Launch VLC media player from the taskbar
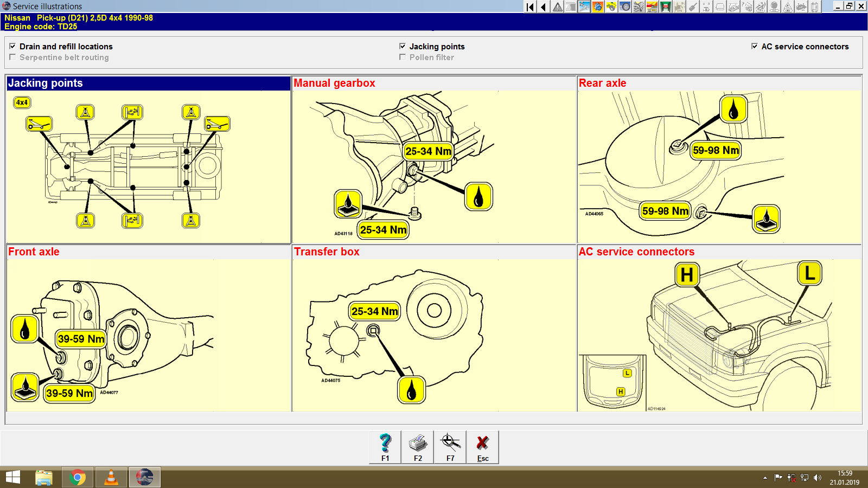This screenshot has height=488, width=868. 110,477
